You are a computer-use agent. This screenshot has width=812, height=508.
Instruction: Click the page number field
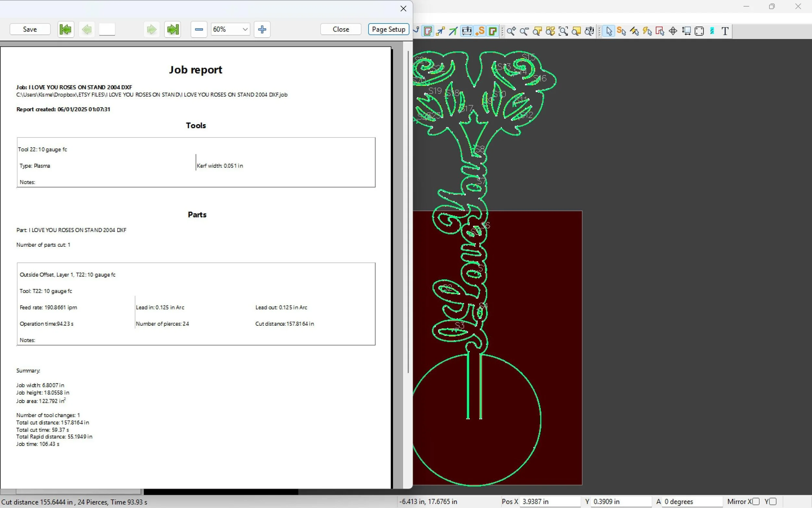point(107,30)
